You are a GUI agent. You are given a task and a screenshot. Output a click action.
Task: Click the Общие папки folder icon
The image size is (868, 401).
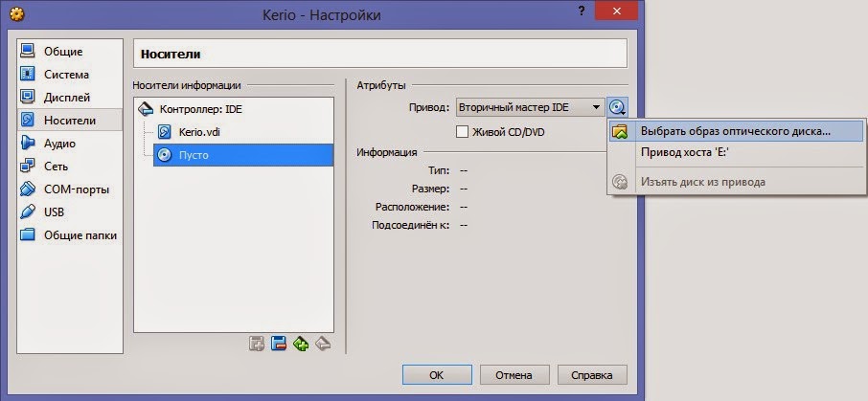pyautogui.click(x=28, y=235)
